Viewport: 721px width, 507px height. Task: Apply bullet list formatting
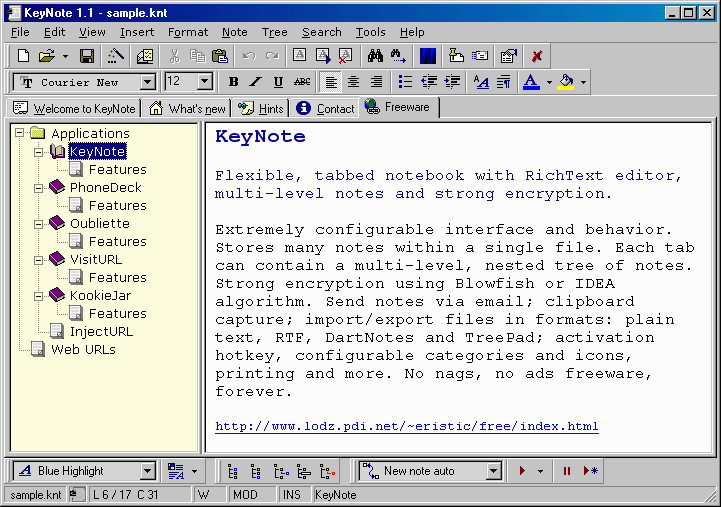[x=405, y=82]
